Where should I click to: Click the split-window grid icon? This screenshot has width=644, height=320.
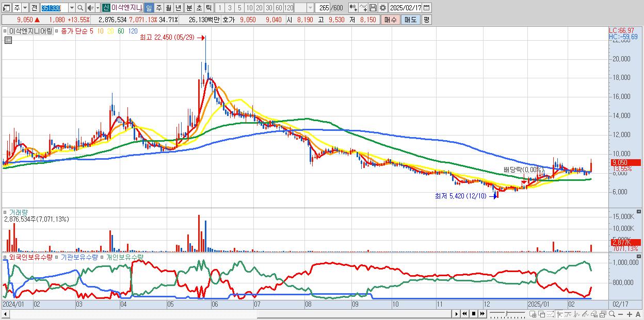click(x=533, y=314)
